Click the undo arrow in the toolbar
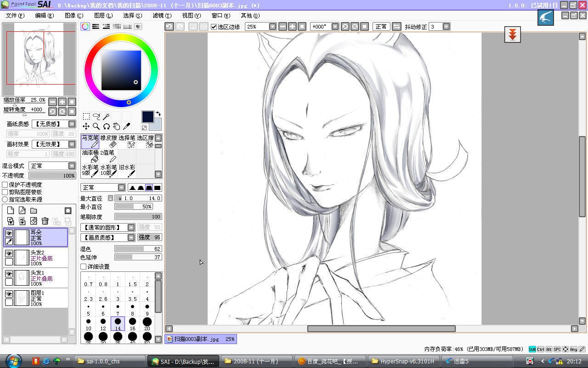The image size is (588, 368). 169,27
